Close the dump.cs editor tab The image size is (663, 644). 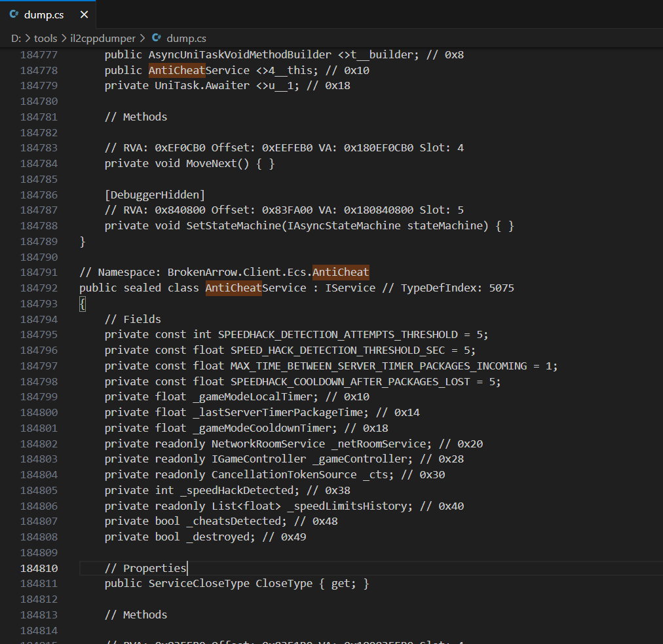[84, 14]
